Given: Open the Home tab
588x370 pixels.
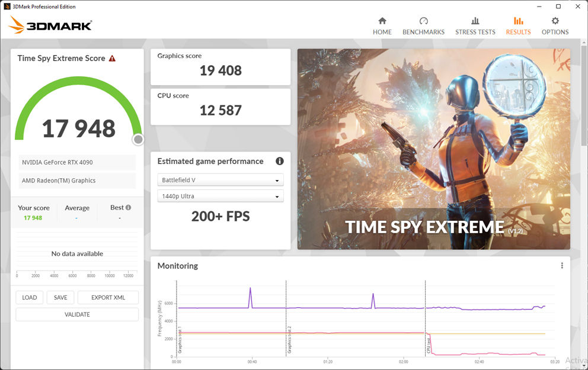Looking at the screenshot, I should coord(382,26).
